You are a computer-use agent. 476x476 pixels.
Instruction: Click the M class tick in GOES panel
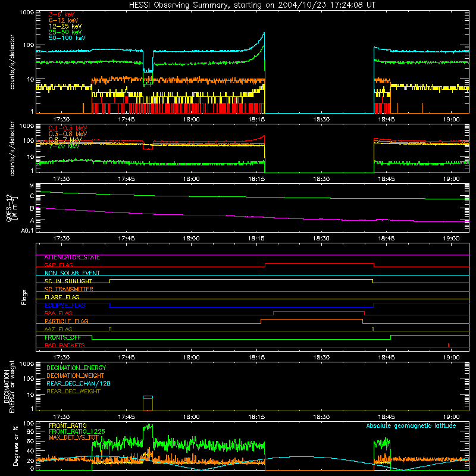pos(32,186)
